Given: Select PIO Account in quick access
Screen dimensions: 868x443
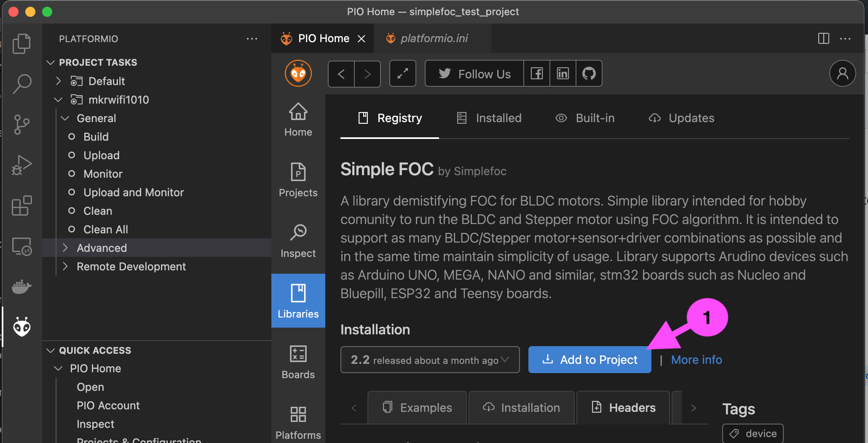Looking at the screenshot, I should [108, 406].
